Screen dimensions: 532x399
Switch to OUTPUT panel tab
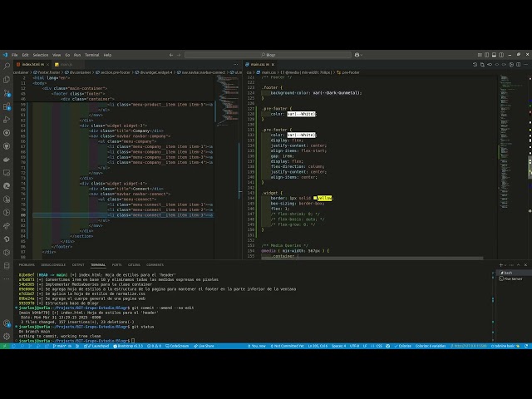coord(78,265)
